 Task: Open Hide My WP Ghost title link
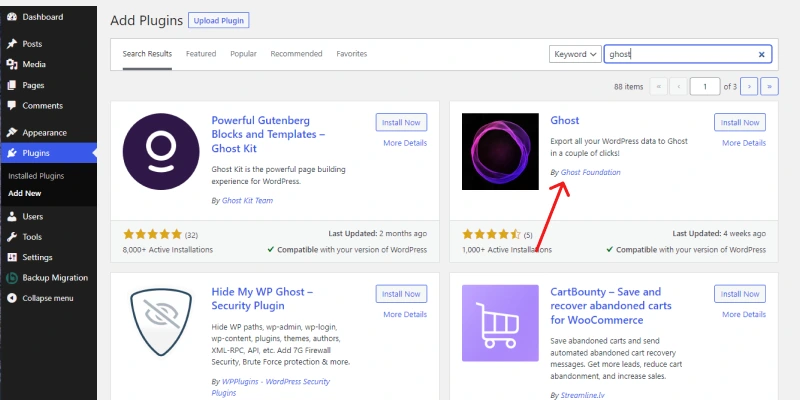pos(262,299)
